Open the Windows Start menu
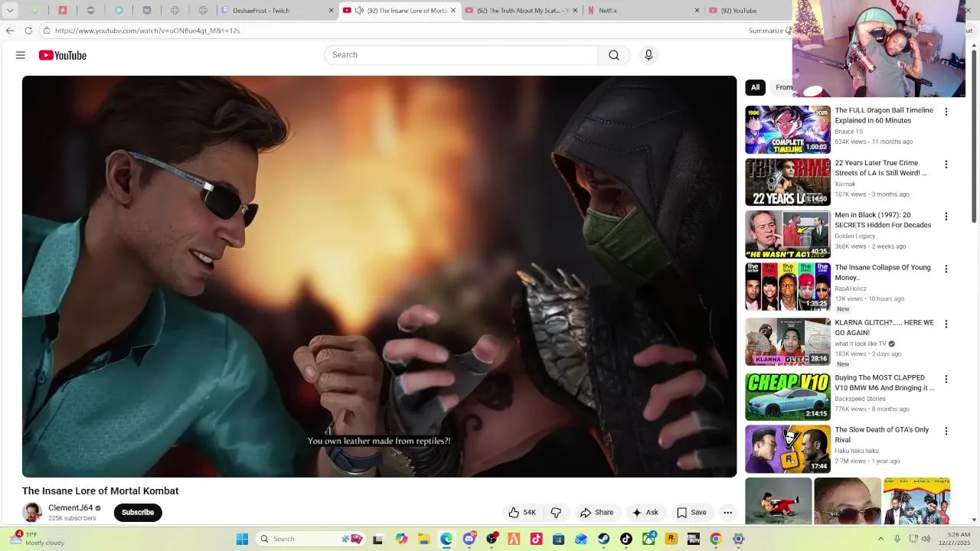The image size is (980, 551). 242,539
